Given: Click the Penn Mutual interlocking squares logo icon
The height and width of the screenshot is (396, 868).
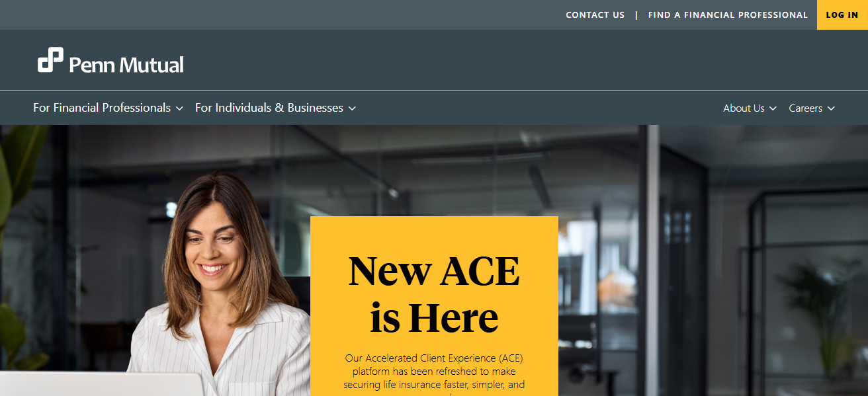Looking at the screenshot, I should (x=50, y=60).
